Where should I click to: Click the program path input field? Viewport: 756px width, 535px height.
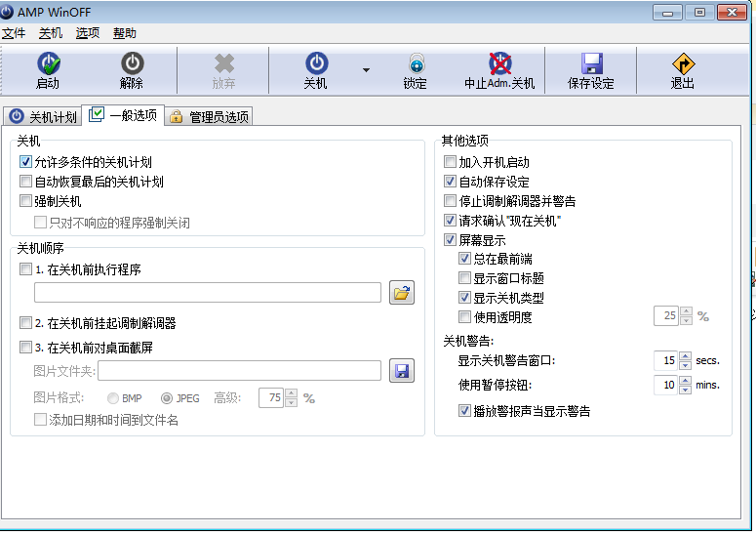click(x=207, y=292)
